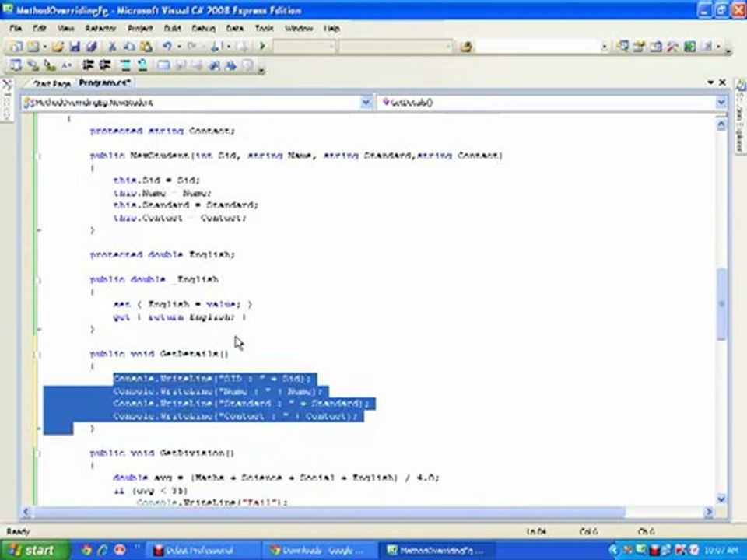Click the Decrease Line Indent icon
Image resolution: width=747 pixels, height=560 pixels.
(x=88, y=65)
